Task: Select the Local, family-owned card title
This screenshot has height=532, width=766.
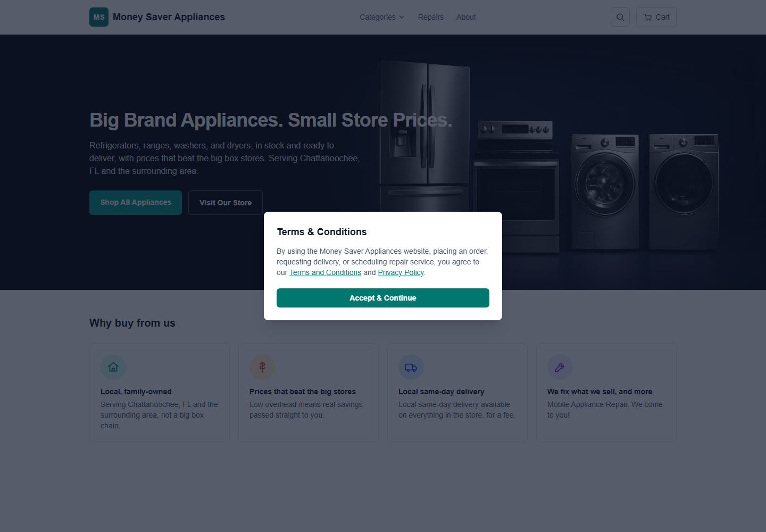Action: pos(136,392)
